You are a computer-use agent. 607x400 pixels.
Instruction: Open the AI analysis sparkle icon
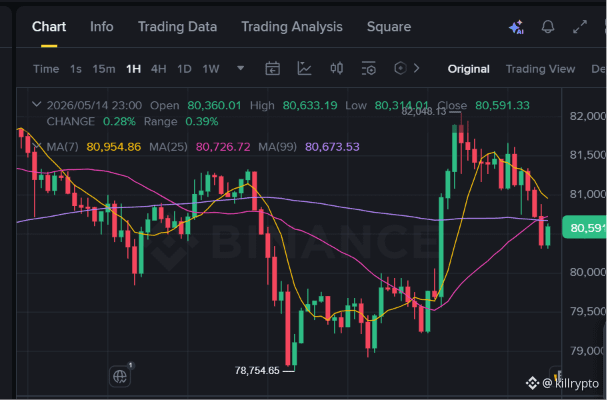click(516, 27)
